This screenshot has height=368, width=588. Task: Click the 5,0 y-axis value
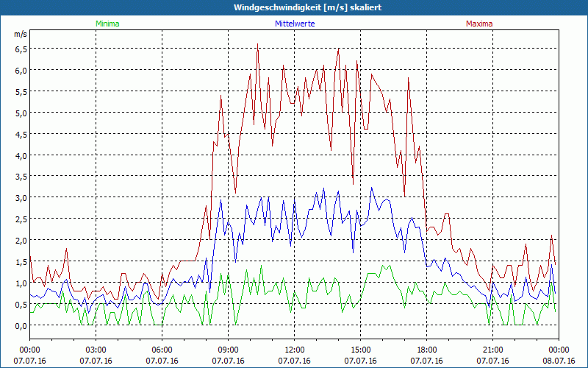pos(21,113)
